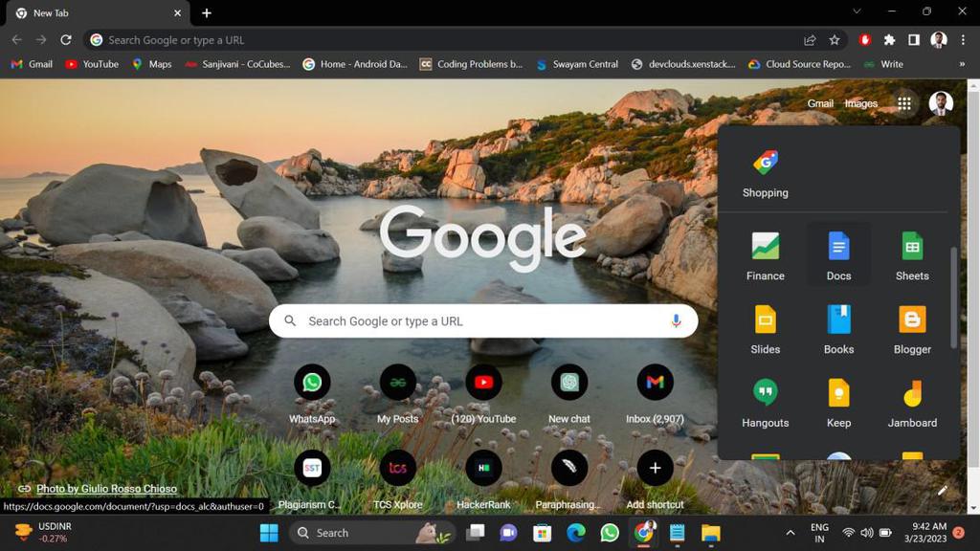The image size is (980, 551).
Task: Open tab search dropdown arrow
Action: tap(857, 11)
